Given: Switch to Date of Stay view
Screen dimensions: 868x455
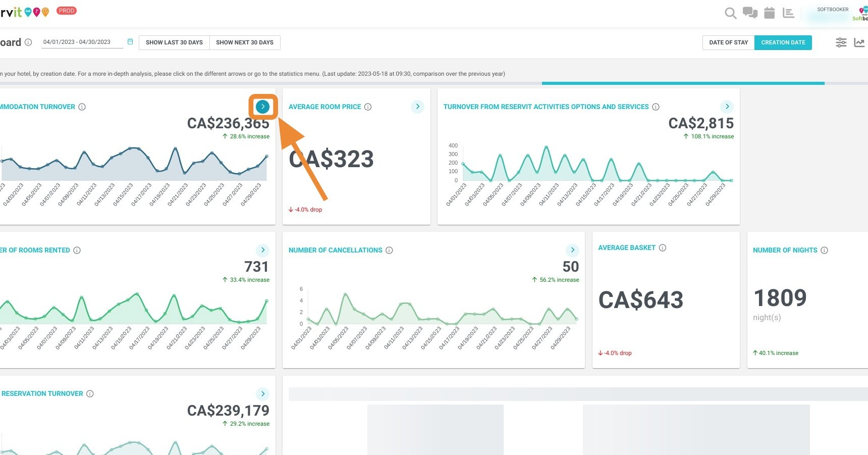Looking at the screenshot, I should [x=728, y=42].
